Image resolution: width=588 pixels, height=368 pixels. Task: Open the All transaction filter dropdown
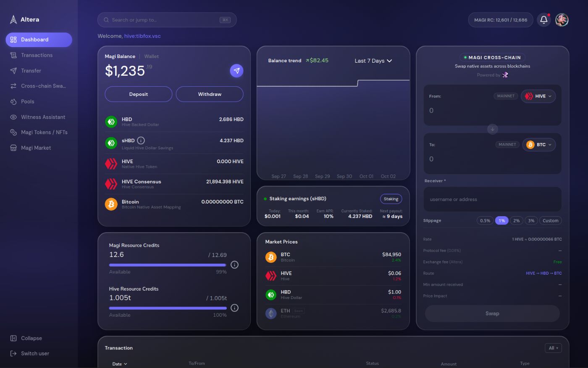coord(553,348)
